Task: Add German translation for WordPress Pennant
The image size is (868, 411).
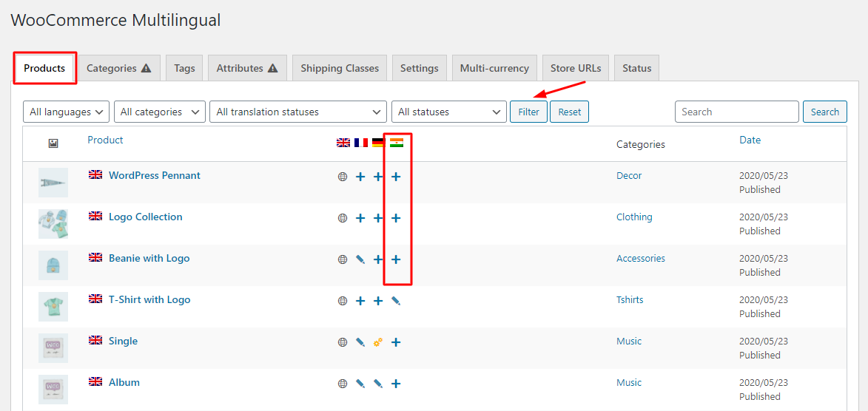Action: (x=378, y=177)
